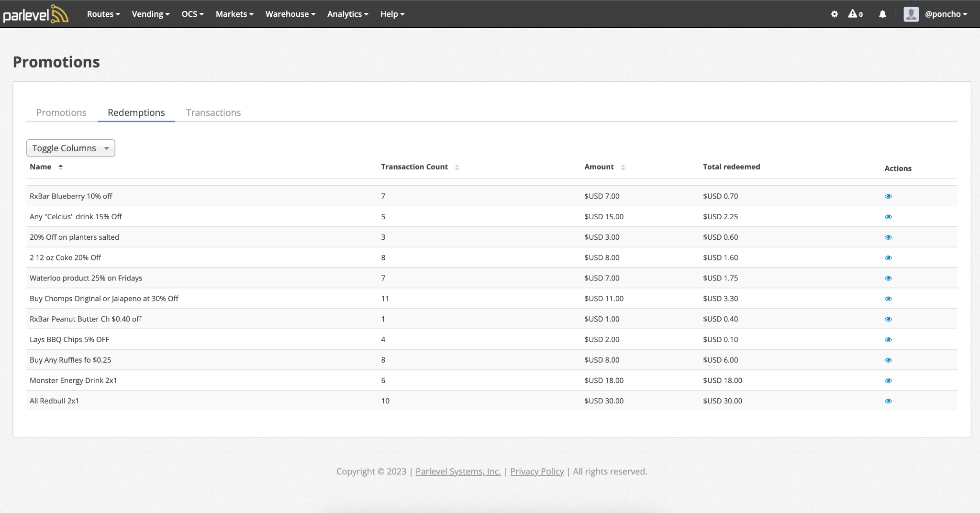
Task: Click the $USD 0.10 total redeemed cell
Action: [720, 340]
